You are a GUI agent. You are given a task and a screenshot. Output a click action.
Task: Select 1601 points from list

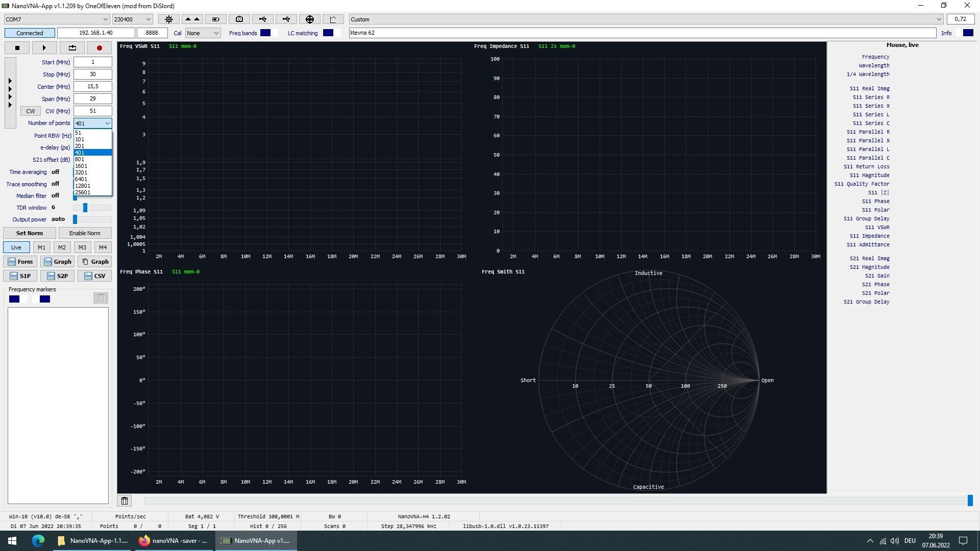pos(93,166)
